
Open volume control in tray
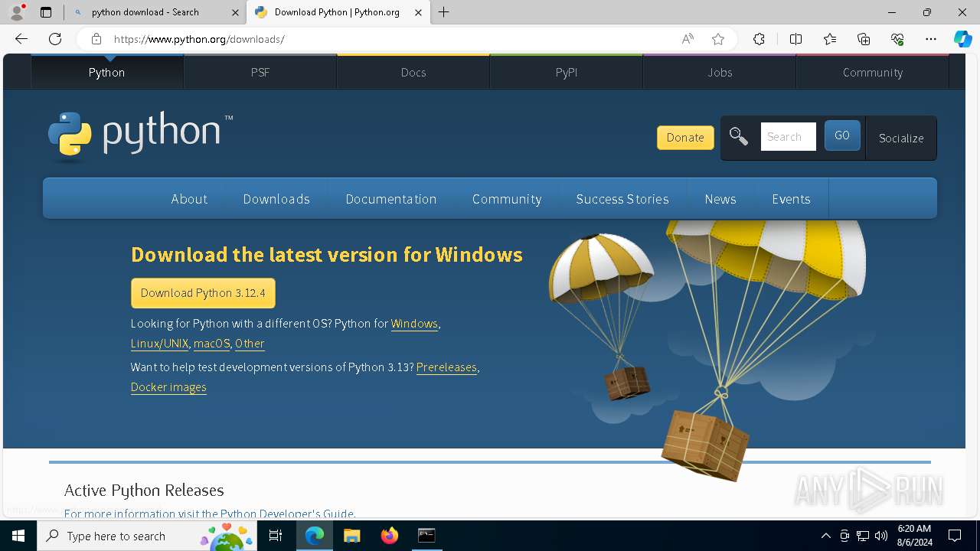click(880, 536)
